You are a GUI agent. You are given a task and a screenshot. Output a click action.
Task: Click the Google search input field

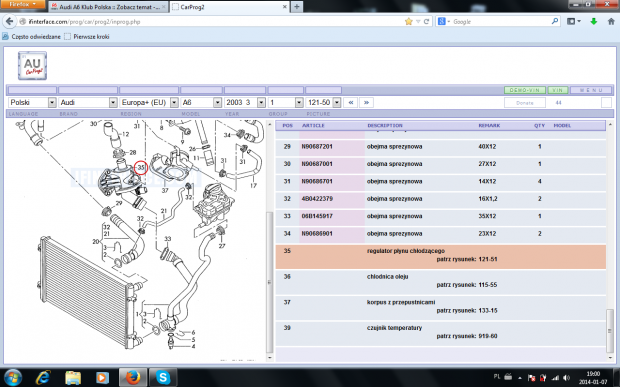coord(500,22)
